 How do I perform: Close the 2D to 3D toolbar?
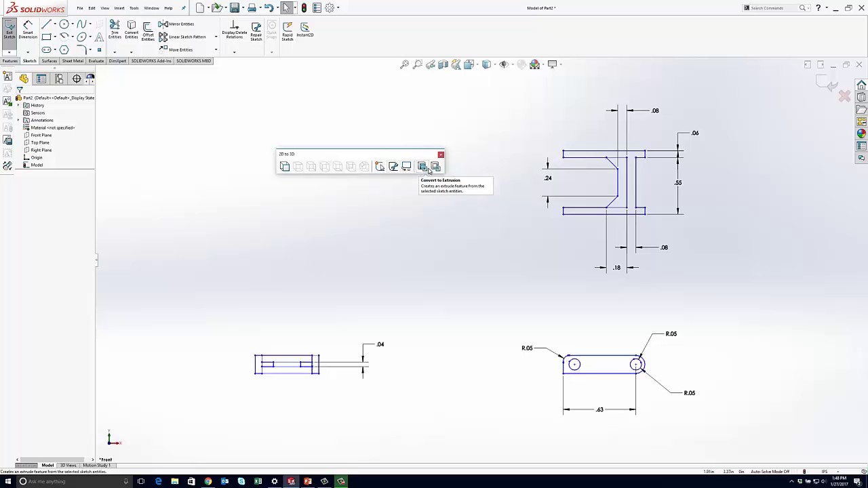click(441, 155)
